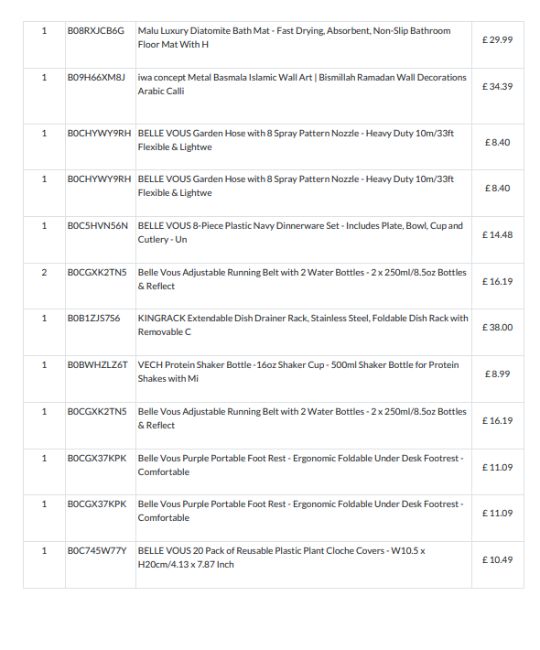The image size is (540, 650).
Task: Click ASIN B0B1ZJS7S6
Action: tap(94, 318)
